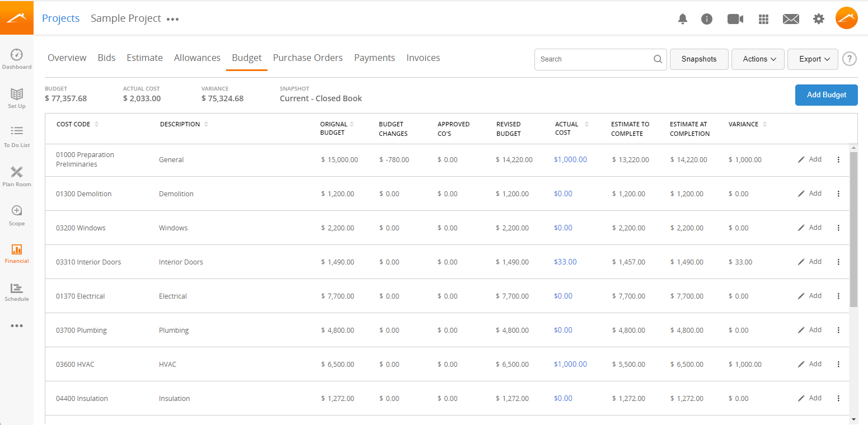Open the app grid launcher icon
868x425 pixels.
pyautogui.click(x=763, y=18)
